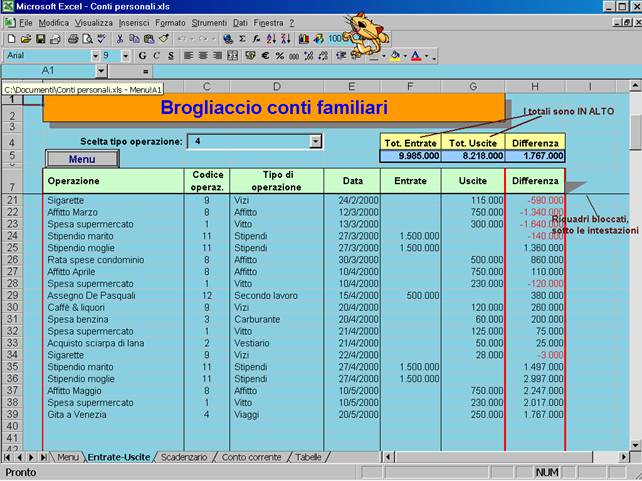Image resolution: width=642 pixels, height=481 pixels.
Task: Apply the percent style format
Action: (279, 56)
